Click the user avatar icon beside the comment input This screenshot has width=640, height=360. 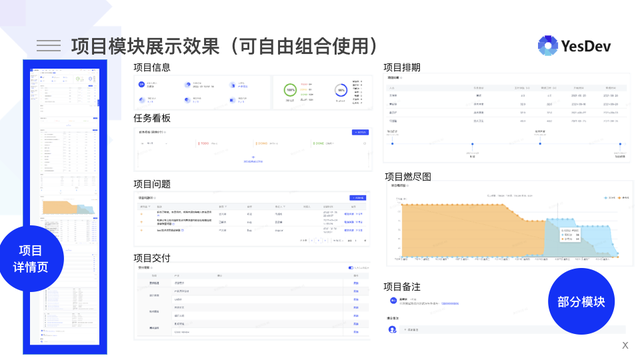click(x=392, y=329)
